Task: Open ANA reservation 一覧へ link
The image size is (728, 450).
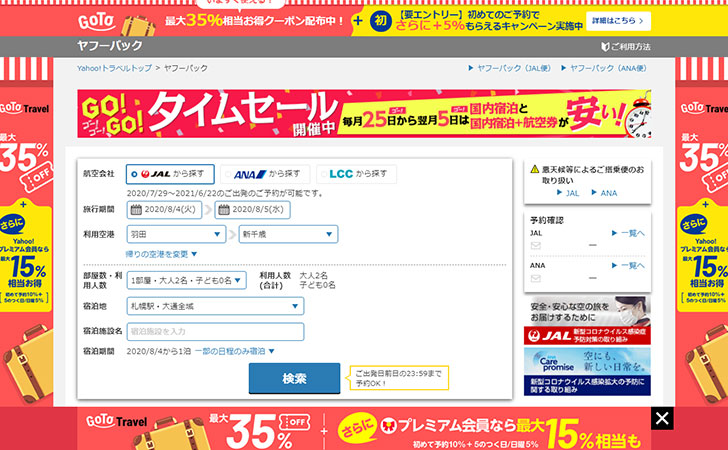Action: click(628, 266)
